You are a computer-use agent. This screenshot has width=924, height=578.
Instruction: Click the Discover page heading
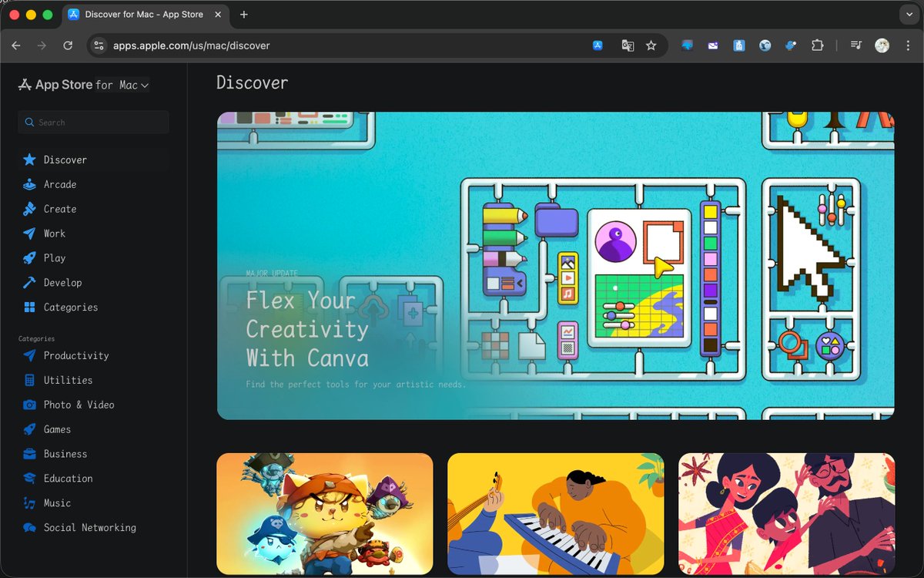pos(253,83)
